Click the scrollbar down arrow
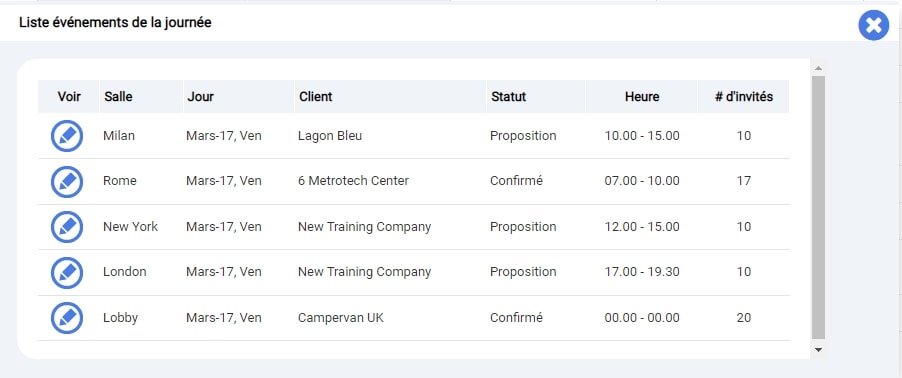Image resolution: width=902 pixels, height=378 pixels. click(x=818, y=349)
